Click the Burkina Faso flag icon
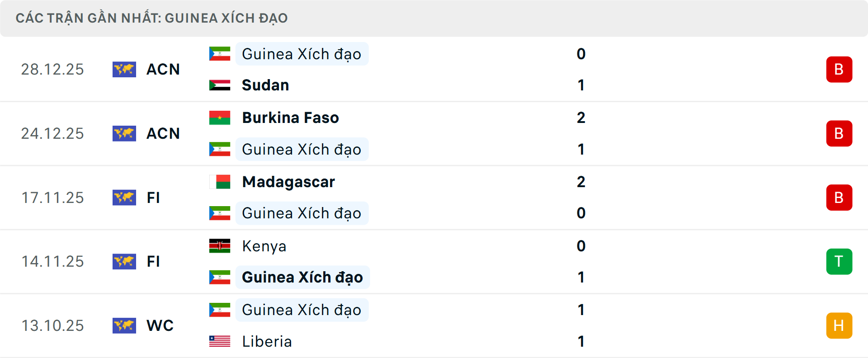 point(220,118)
